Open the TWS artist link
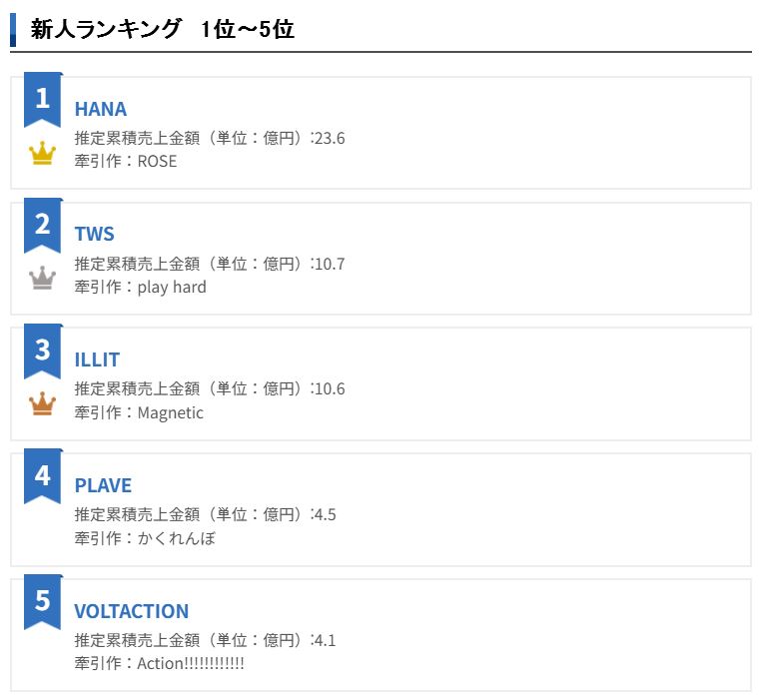 click(94, 234)
